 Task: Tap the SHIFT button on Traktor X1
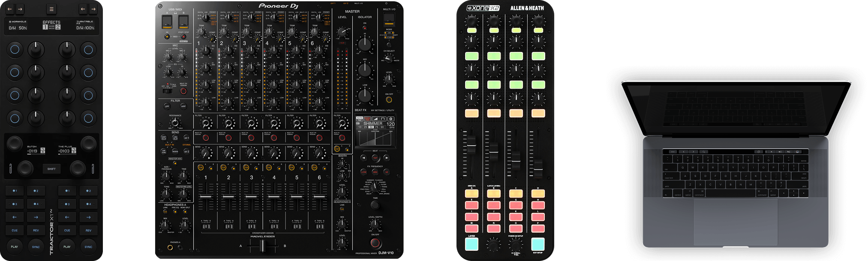51,169
